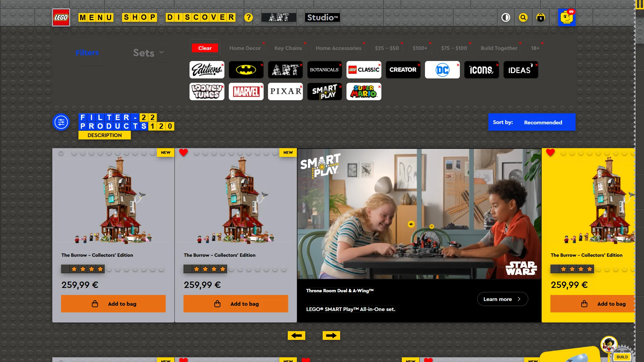
Task: Select the Botanicals theme logo
Action: (x=324, y=70)
